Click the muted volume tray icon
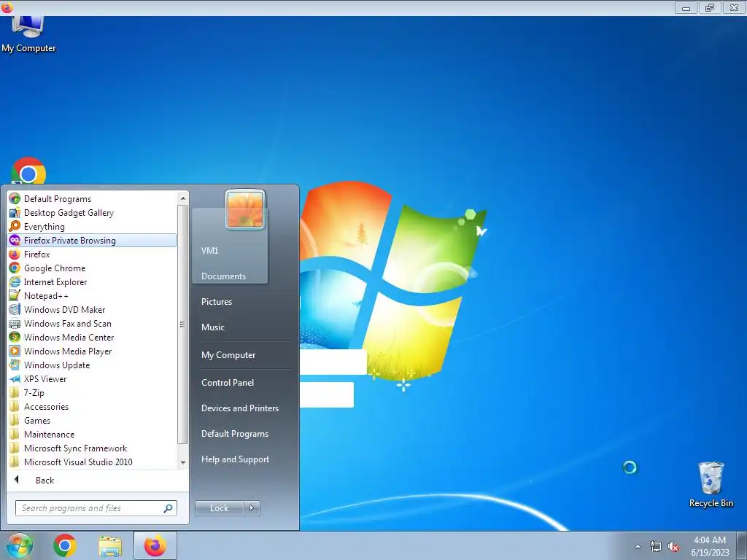This screenshot has height=560, width=747. click(673, 547)
